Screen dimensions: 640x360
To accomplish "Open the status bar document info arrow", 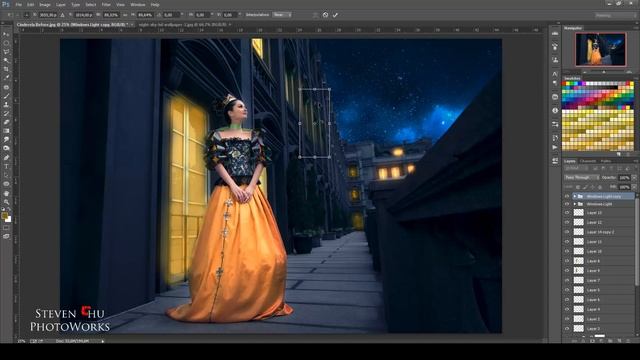I will [x=102, y=341].
